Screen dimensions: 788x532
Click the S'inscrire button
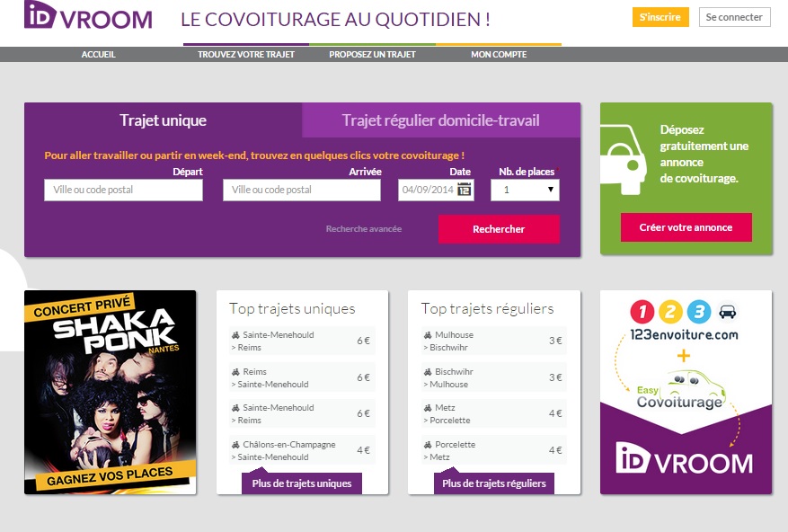coord(660,17)
